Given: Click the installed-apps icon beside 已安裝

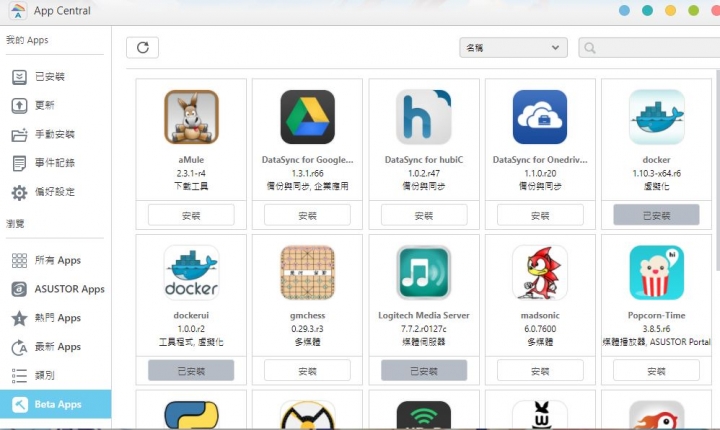Looking at the screenshot, I should tap(19, 77).
